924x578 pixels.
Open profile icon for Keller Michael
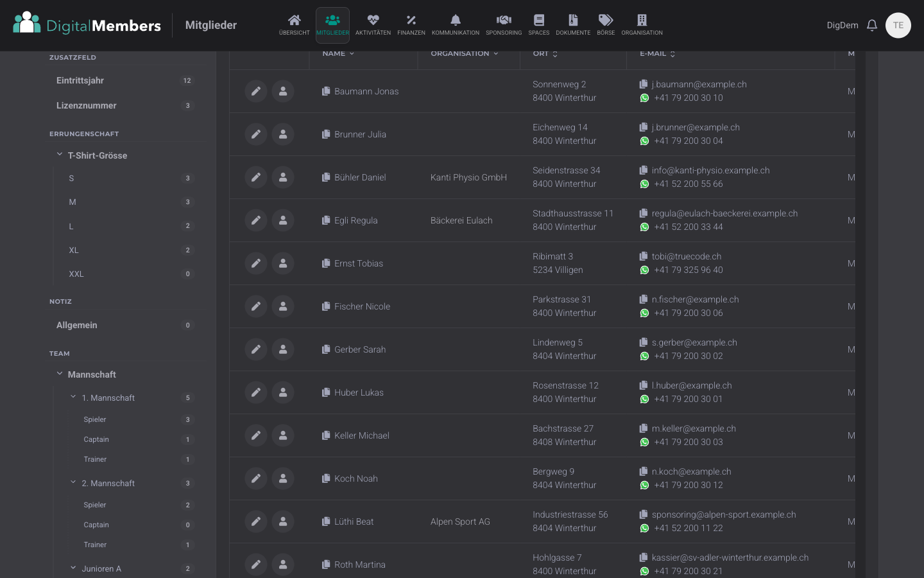click(283, 435)
